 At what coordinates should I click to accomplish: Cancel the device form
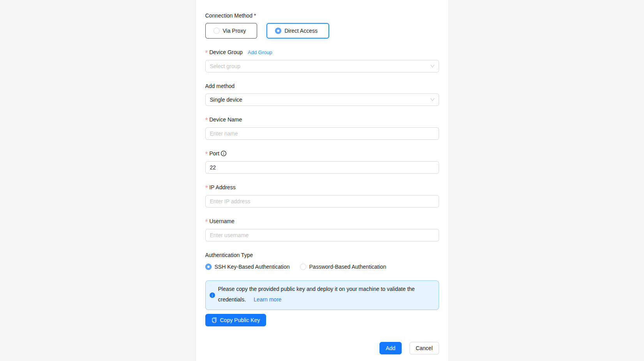pyautogui.click(x=424, y=348)
